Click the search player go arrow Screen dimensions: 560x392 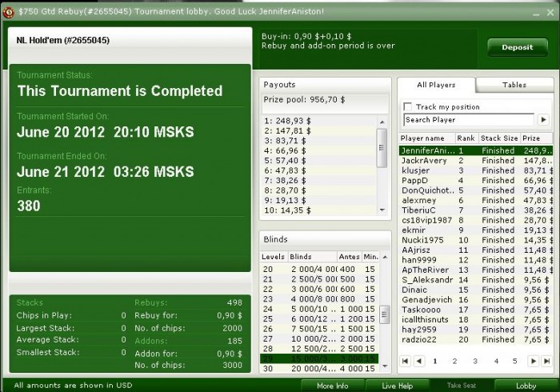pos(543,119)
